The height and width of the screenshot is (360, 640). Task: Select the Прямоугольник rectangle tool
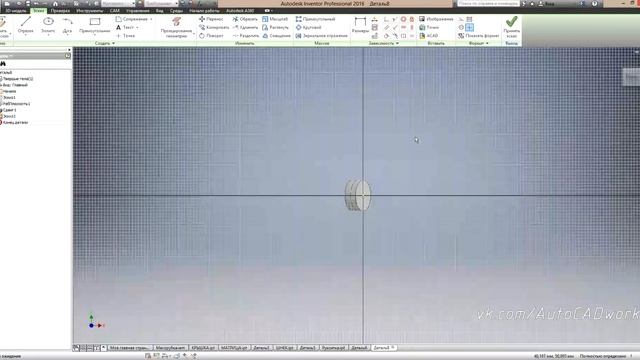pos(95,25)
